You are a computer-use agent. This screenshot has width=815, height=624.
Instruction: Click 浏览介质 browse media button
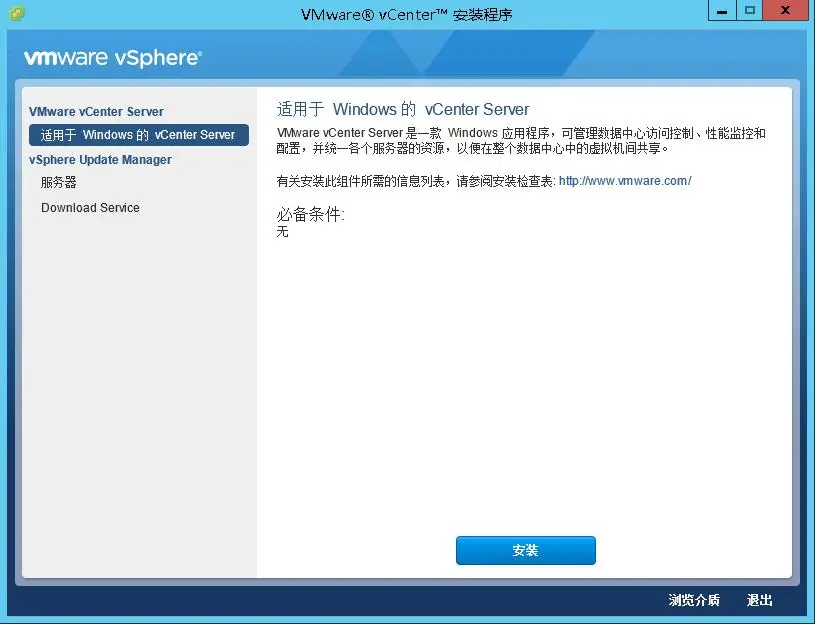coord(694,600)
